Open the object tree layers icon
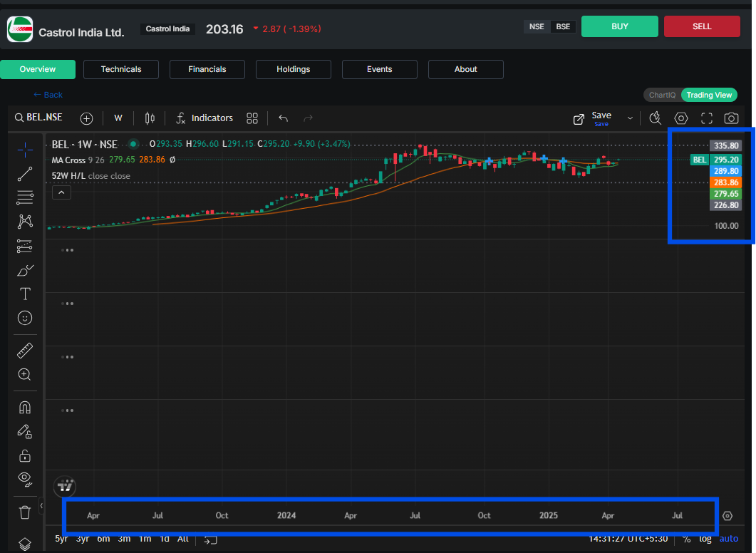 [x=25, y=544]
